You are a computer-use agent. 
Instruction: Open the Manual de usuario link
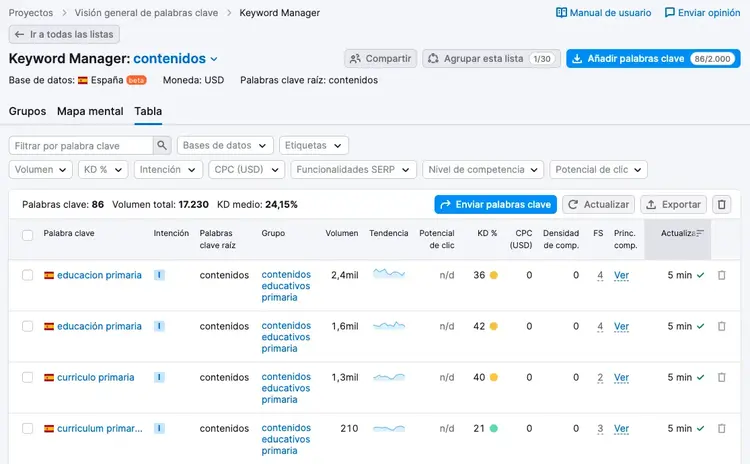pos(604,13)
